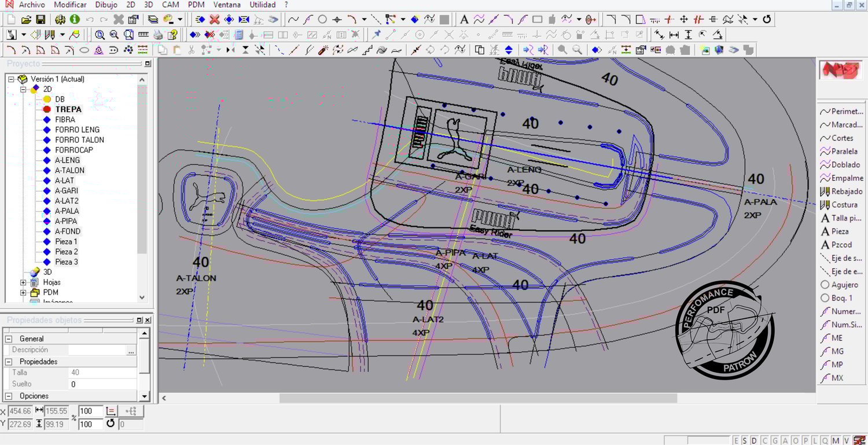The width and height of the screenshot is (868, 445).
Task: Select the circle drawing tool
Action: point(322,19)
